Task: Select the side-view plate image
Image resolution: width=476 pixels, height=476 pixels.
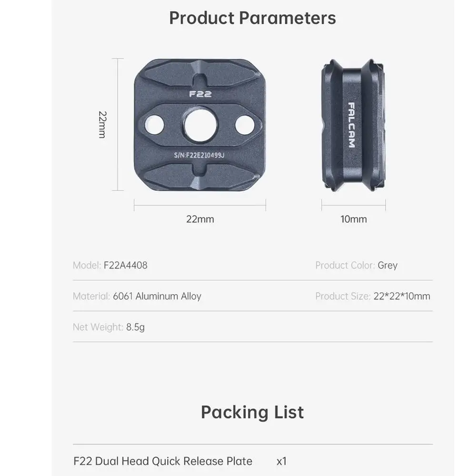Action: click(353, 125)
